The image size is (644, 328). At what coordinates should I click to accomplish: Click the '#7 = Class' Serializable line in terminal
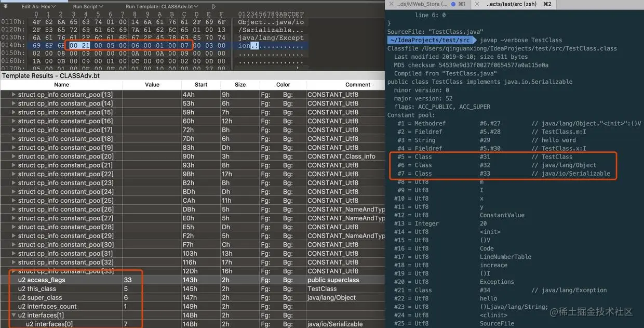click(x=504, y=173)
